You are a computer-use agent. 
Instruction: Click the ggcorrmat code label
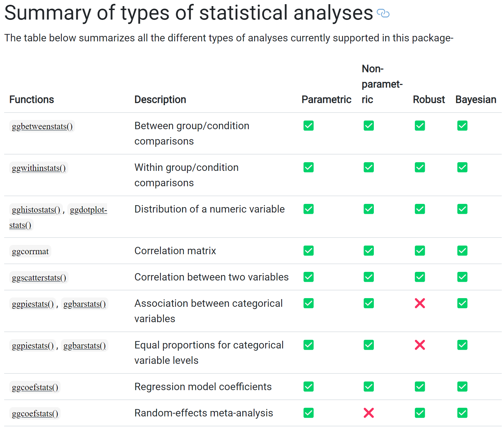[30, 251]
